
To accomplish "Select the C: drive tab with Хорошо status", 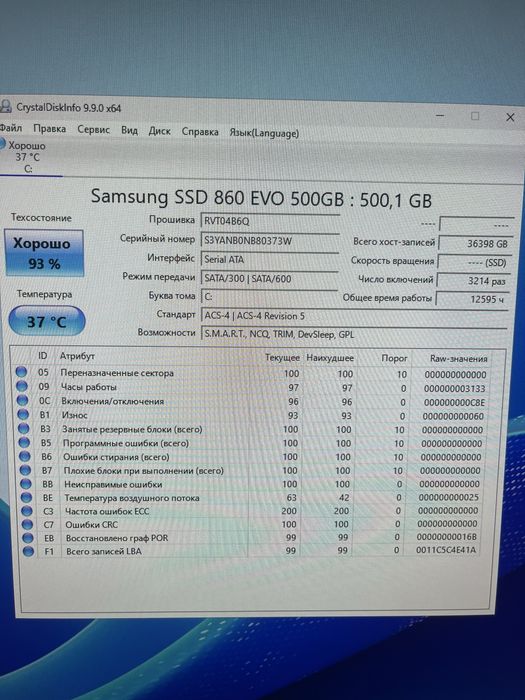I will [28, 157].
